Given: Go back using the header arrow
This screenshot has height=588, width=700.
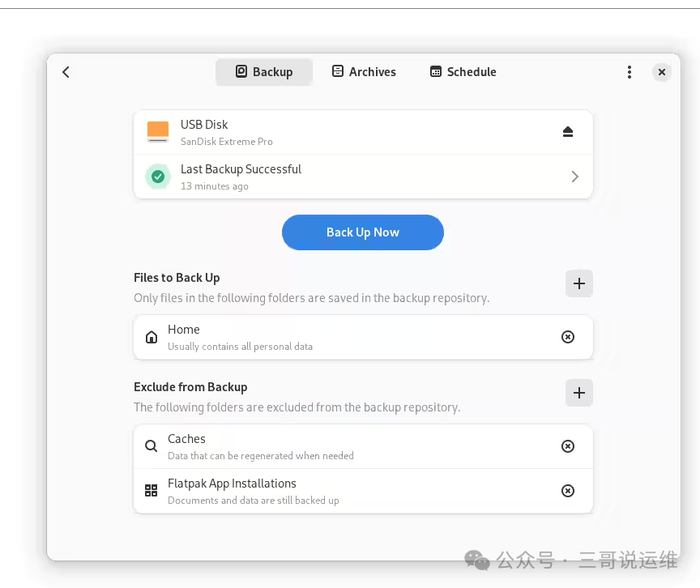Looking at the screenshot, I should click(x=66, y=72).
